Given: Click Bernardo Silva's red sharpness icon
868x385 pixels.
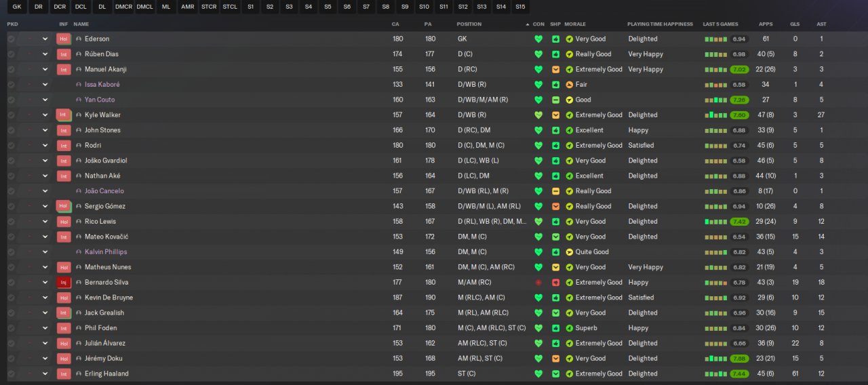Looking at the screenshot, I should click(555, 282).
